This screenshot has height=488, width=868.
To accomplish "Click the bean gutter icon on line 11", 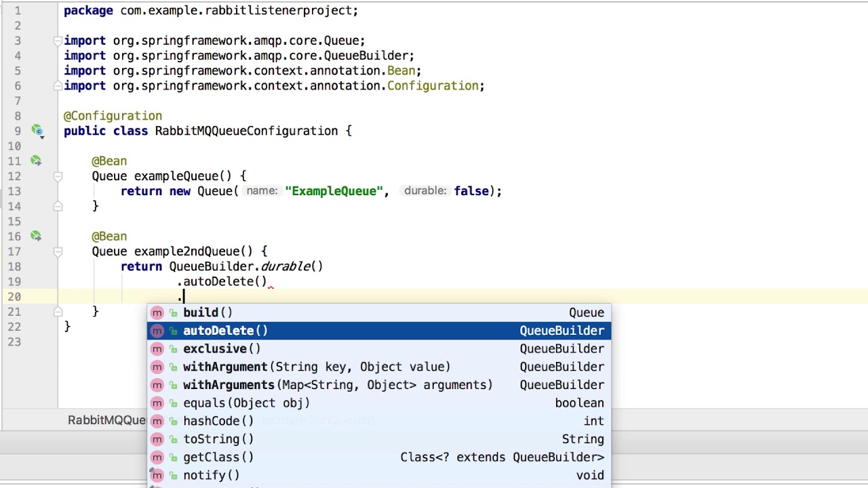I will pyautogui.click(x=35, y=161).
